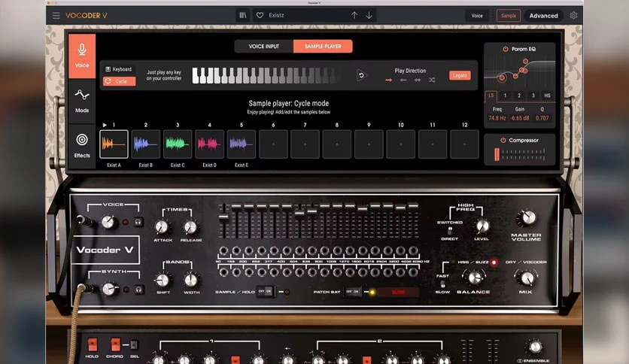Select the Exist E sample slot
Image resolution: width=629 pixels, height=364 pixels.
coord(241,144)
